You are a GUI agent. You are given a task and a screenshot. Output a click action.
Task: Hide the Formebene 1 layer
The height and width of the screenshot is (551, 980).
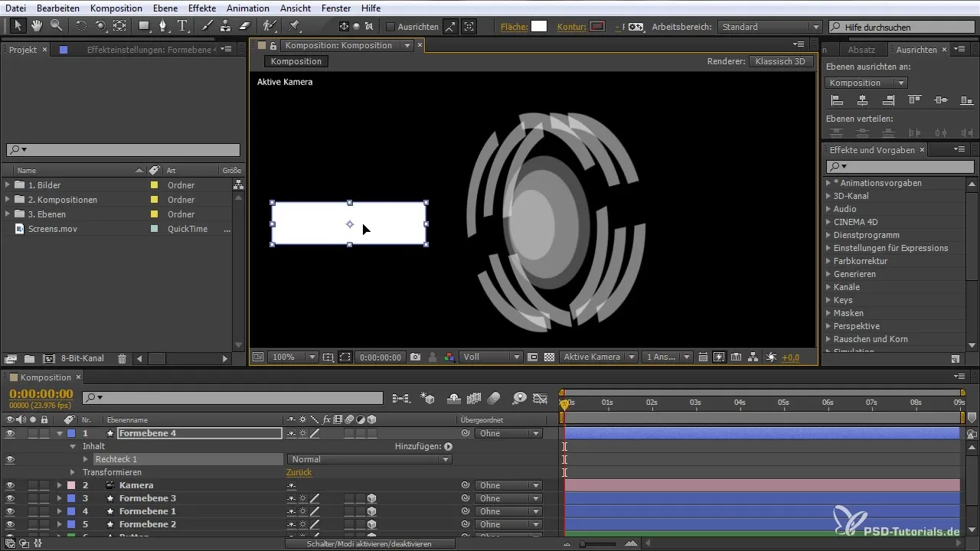click(10, 511)
